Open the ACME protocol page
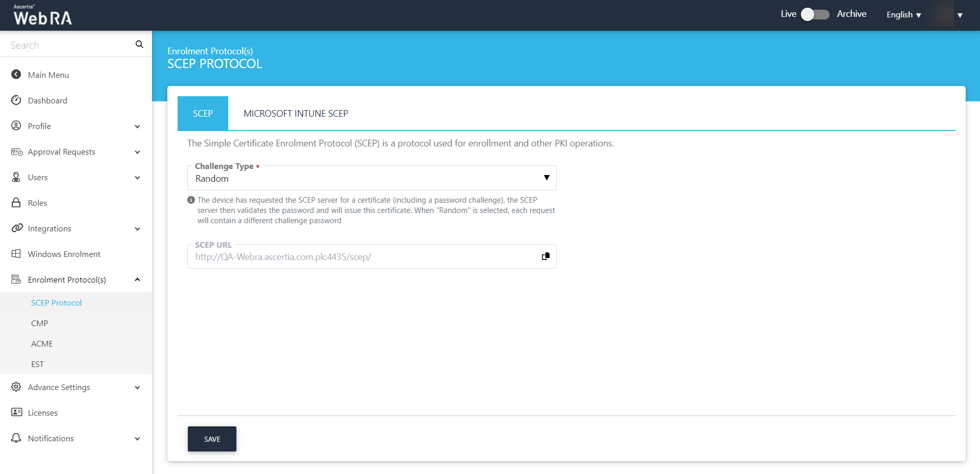 42,344
